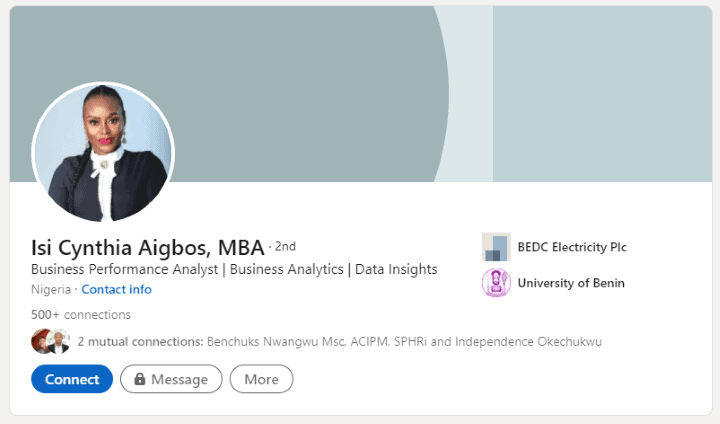View the 500+ connections list
The height and width of the screenshot is (424, 720).
(x=81, y=315)
